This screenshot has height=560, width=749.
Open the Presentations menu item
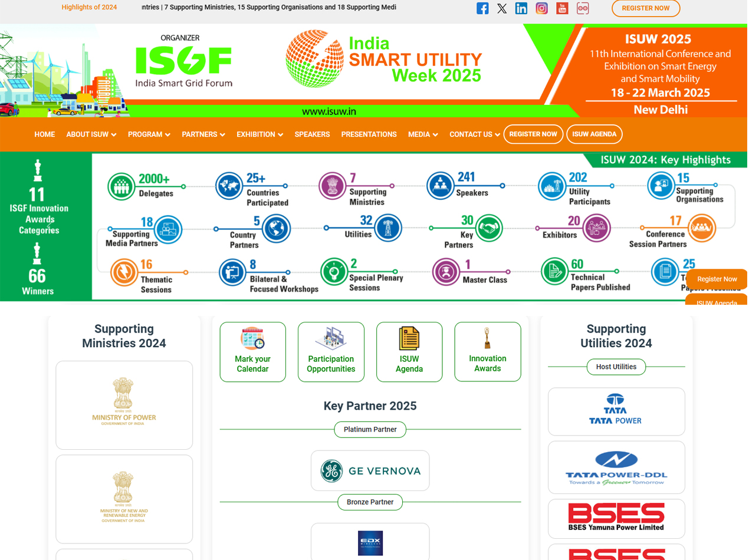click(x=369, y=134)
